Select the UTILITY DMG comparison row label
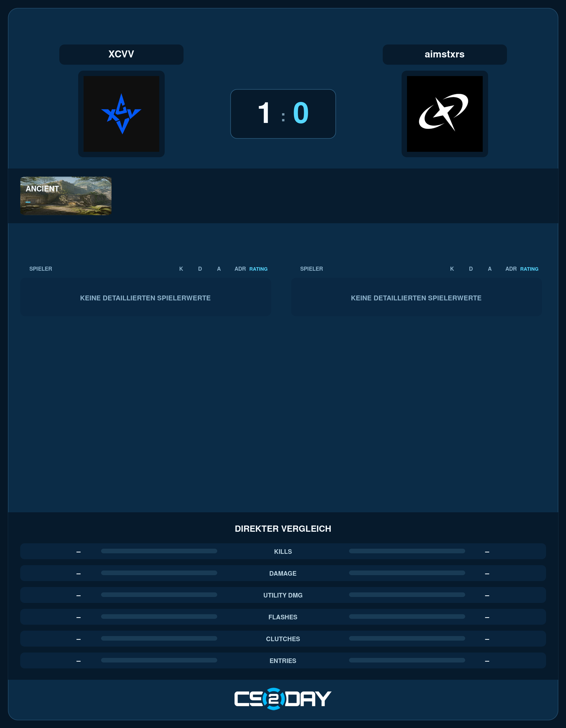Screen dimensions: 566x728 pos(283,595)
